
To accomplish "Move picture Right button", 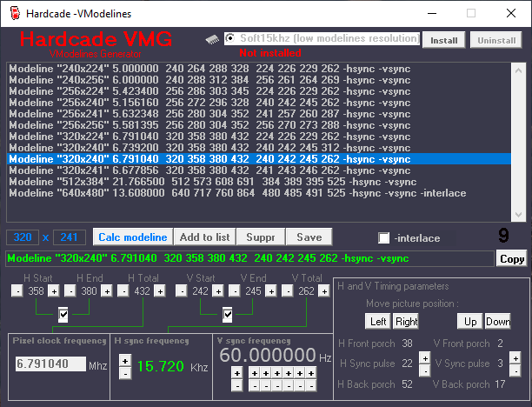I will click(x=406, y=321).
